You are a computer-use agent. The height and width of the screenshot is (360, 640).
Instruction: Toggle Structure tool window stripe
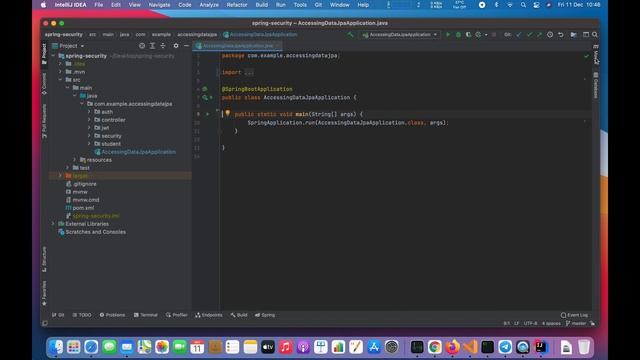click(44, 259)
